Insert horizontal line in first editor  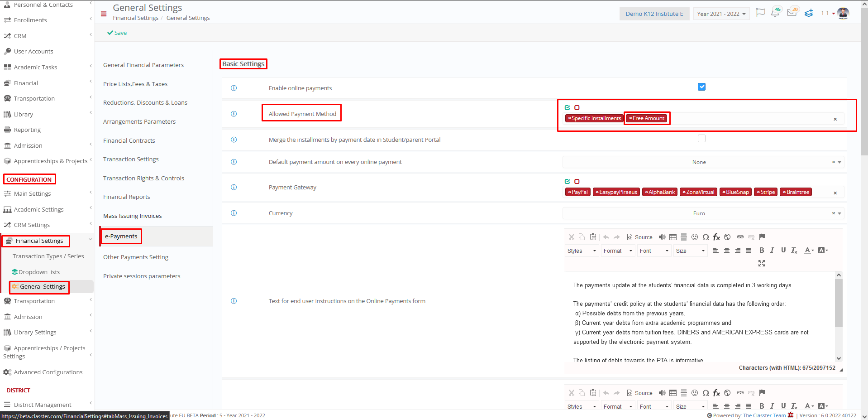click(684, 237)
